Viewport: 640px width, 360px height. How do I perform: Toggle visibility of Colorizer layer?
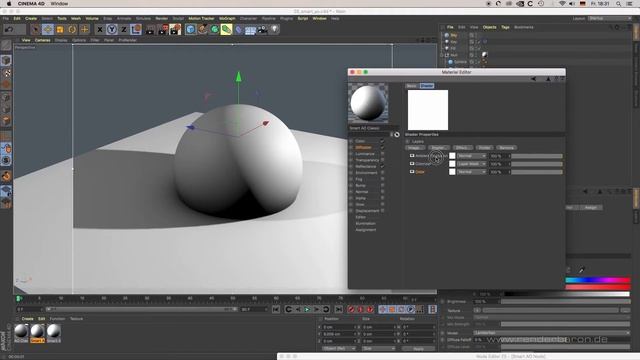412,164
